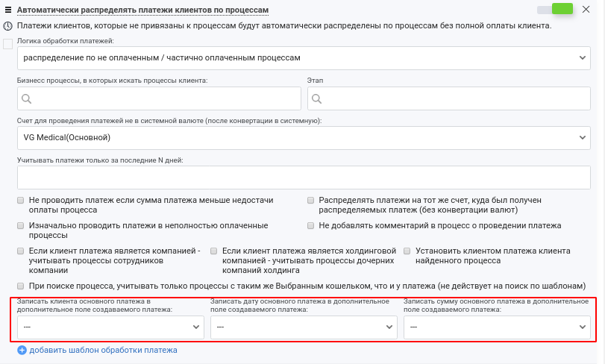Screen dimensions: 605x364
Task: Close the automation block with X
Action: tap(586, 9)
